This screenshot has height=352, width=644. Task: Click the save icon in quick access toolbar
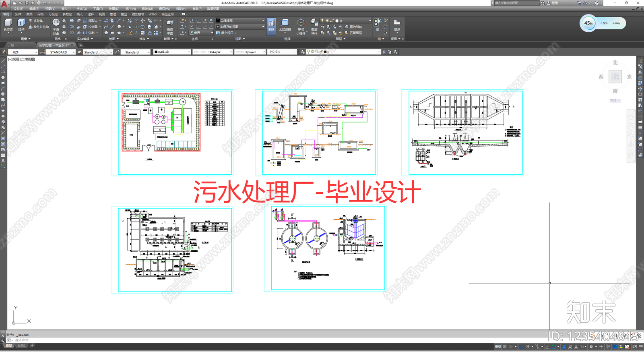pos(27,3)
